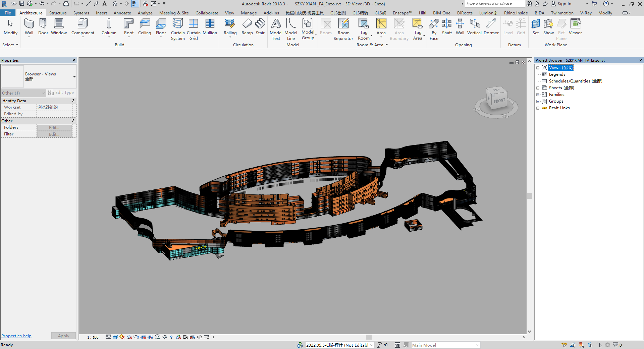Click the Edit Type button
644x349 pixels.
[x=61, y=93]
